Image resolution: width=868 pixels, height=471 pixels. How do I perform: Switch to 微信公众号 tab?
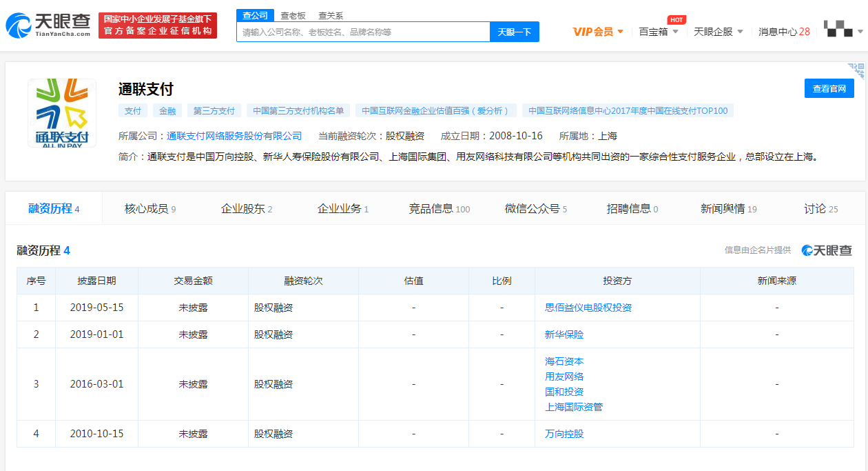(x=535, y=208)
